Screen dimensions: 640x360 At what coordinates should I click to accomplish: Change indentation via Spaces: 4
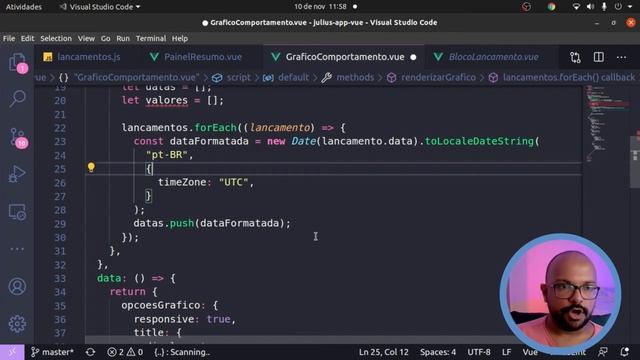[x=438, y=352]
